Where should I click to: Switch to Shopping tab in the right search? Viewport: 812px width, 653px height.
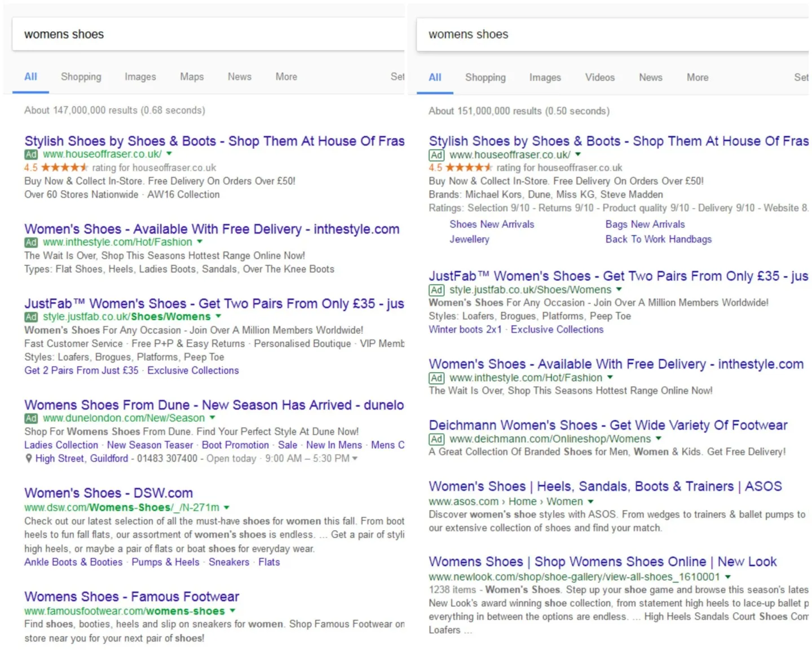pyautogui.click(x=486, y=77)
